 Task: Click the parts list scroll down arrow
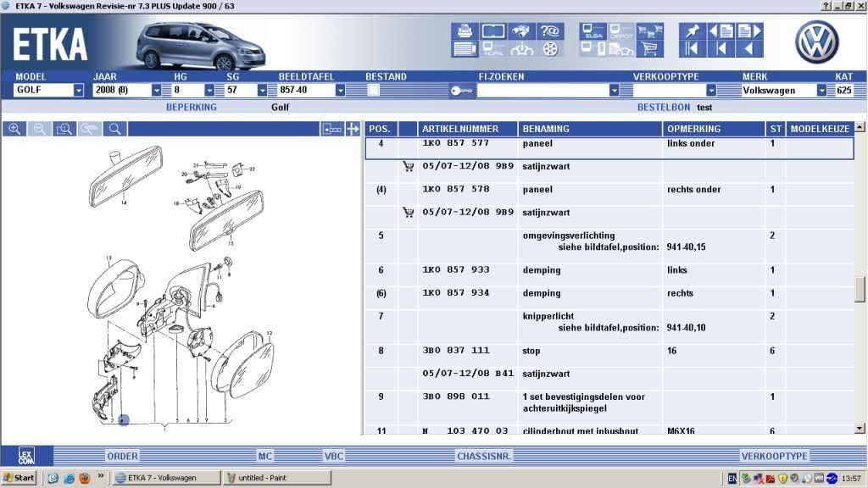point(860,429)
